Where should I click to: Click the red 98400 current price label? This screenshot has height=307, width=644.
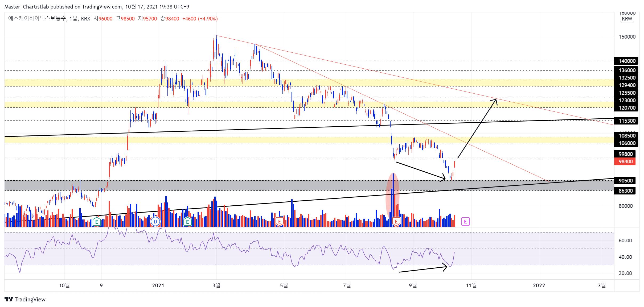(x=625, y=161)
